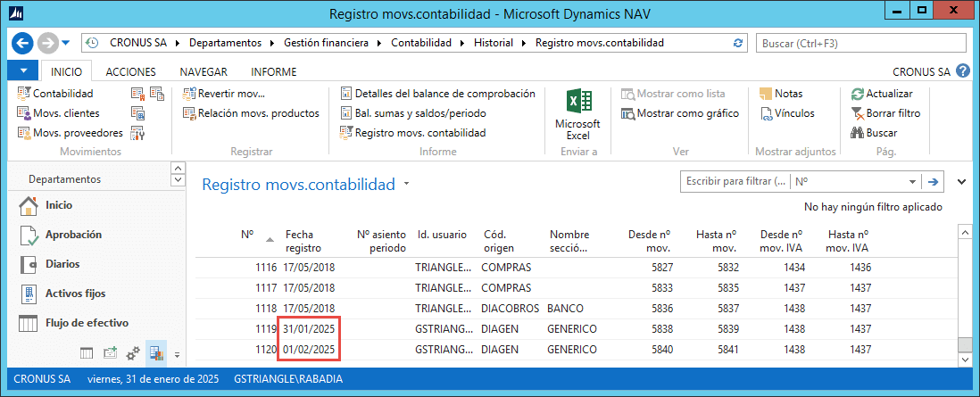Click gears icon in navigation pane footer
Screen dimensions: 980x397
pyautogui.click(x=132, y=354)
